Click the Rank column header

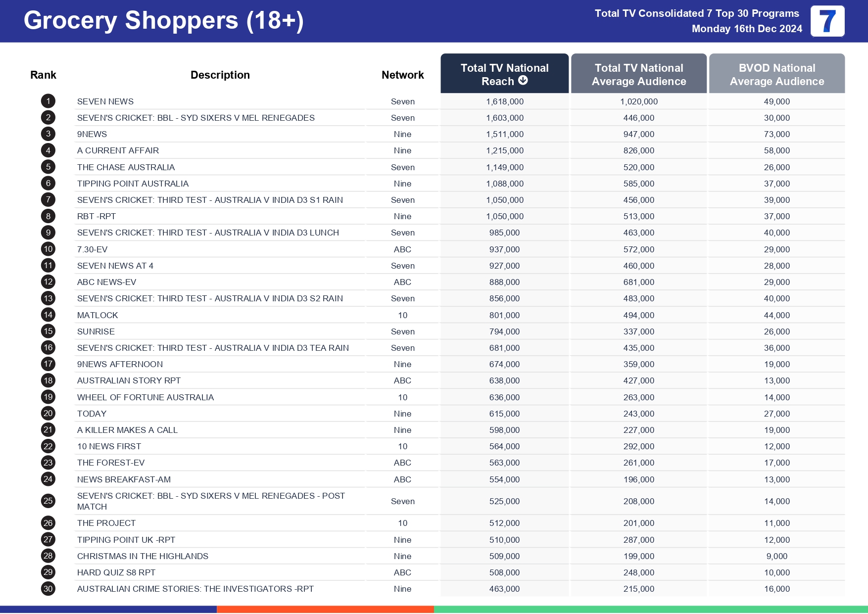43,75
